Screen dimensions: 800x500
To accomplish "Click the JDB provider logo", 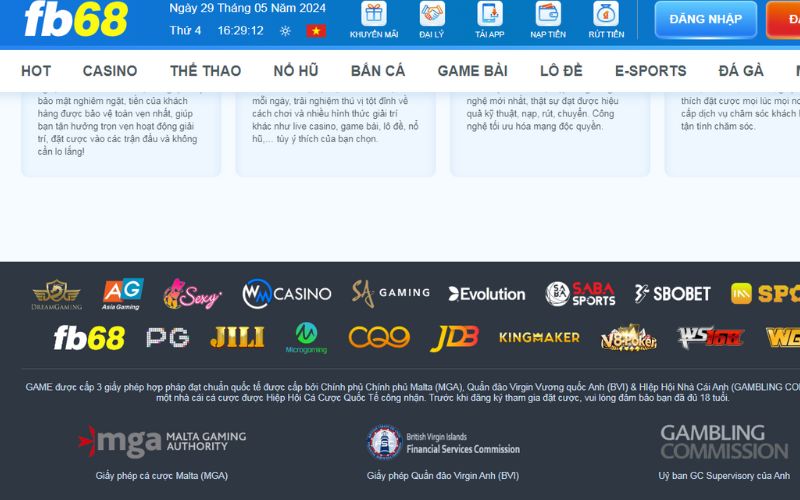I will pos(455,338).
